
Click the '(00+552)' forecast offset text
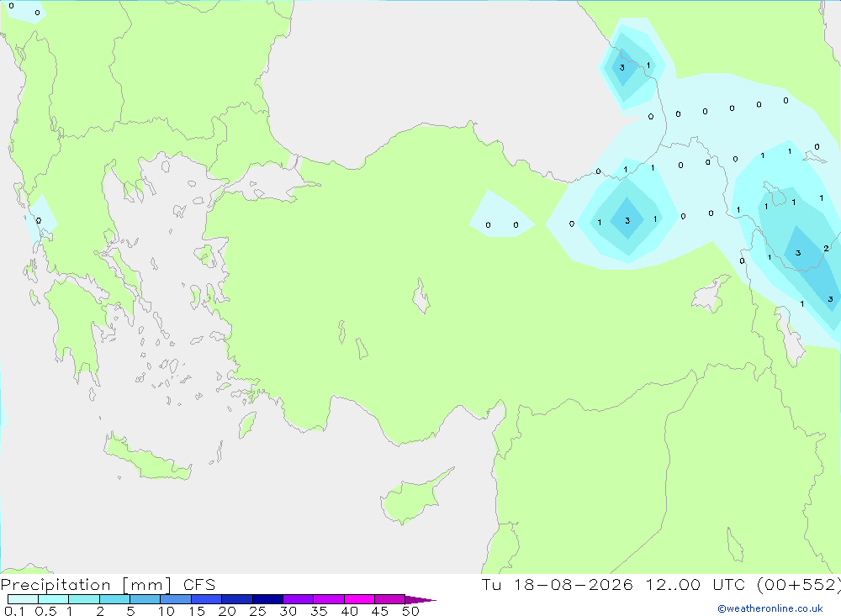pyautogui.click(x=799, y=585)
